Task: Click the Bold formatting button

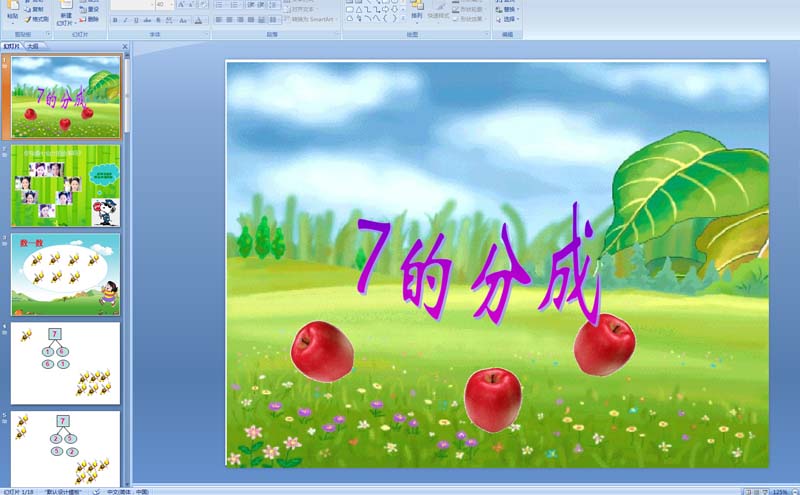Action: pos(114,19)
